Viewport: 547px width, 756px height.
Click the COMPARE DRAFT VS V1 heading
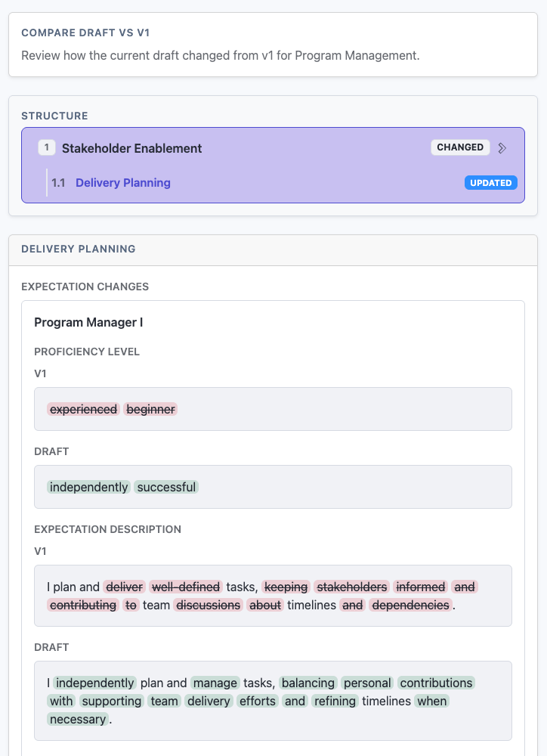pos(85,33)
